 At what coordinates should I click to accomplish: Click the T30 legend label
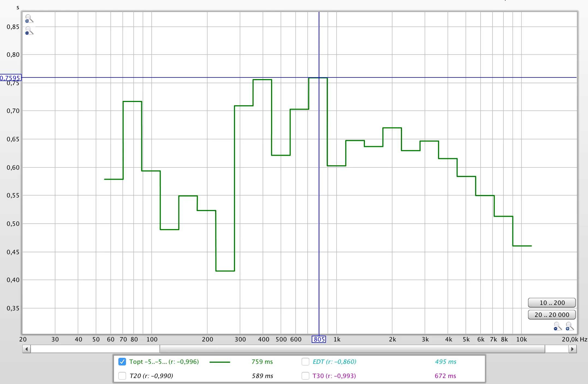click(334, 376)
